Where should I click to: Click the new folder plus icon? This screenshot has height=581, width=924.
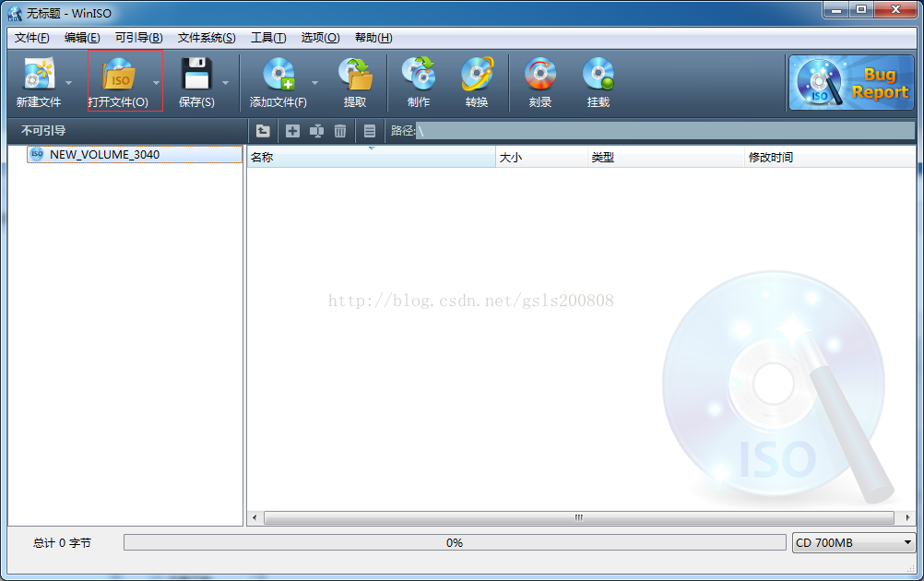[292, 131]
